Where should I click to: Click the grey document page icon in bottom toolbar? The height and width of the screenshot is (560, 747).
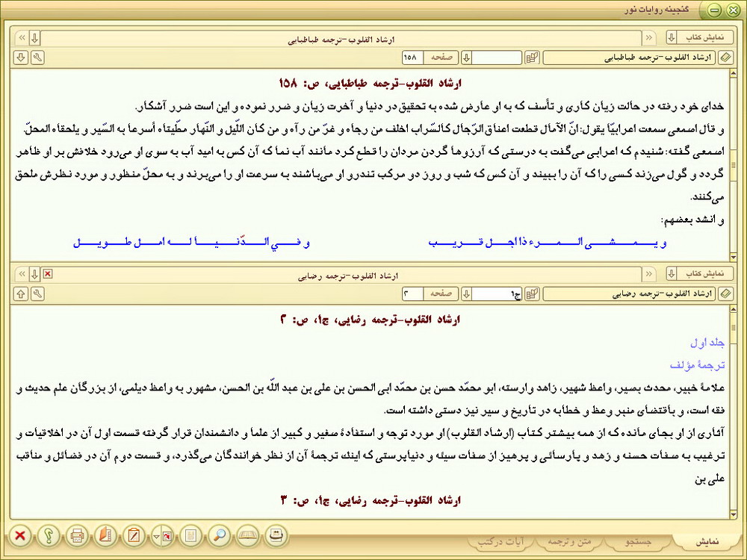(190, 535)
